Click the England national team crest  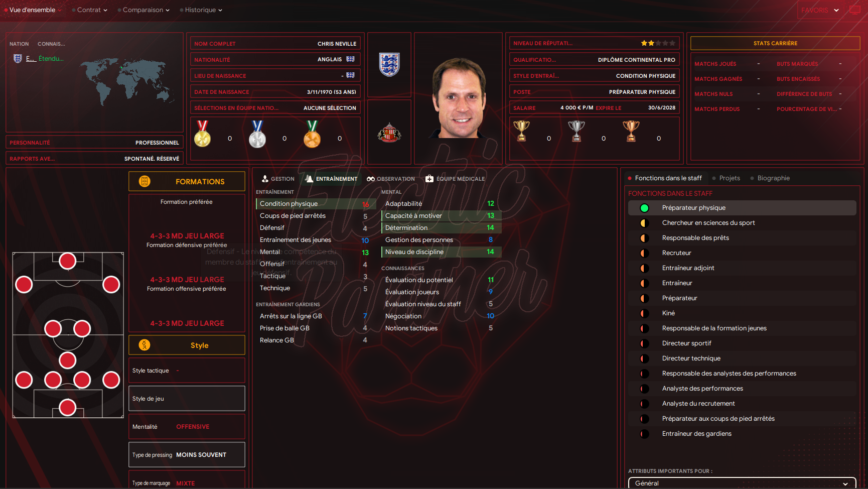point(389,64)
